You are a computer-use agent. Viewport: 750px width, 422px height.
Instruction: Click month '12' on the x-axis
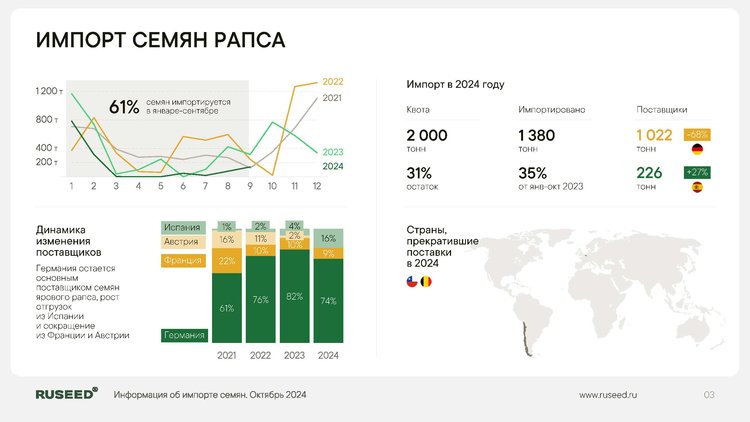click(x=317, y=186)
